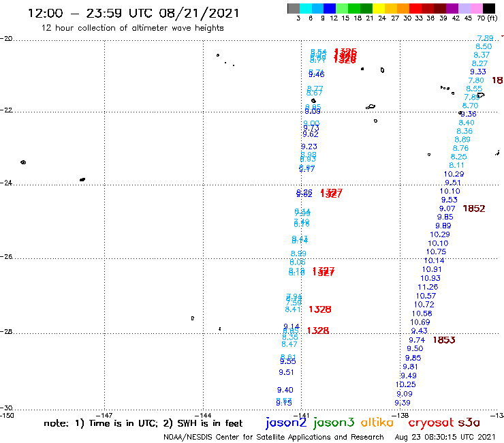Click the -28 latitude axis label
The image size is (504, 443).
(6, 332)
